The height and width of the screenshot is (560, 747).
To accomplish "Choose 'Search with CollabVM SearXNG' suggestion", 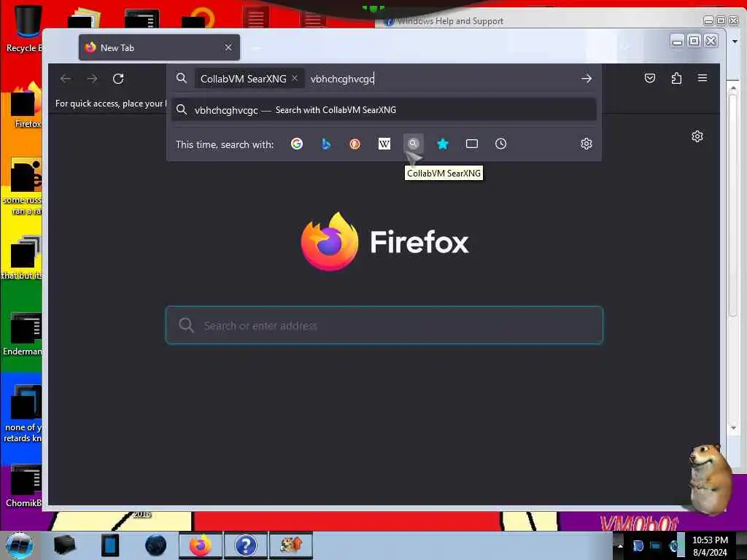I will (384, 110).
